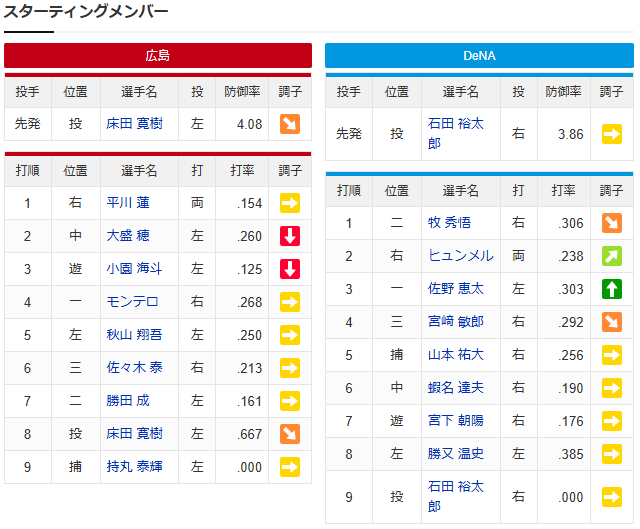Click batting average .176
Screen dimensions: 640x529
[571, 421]
